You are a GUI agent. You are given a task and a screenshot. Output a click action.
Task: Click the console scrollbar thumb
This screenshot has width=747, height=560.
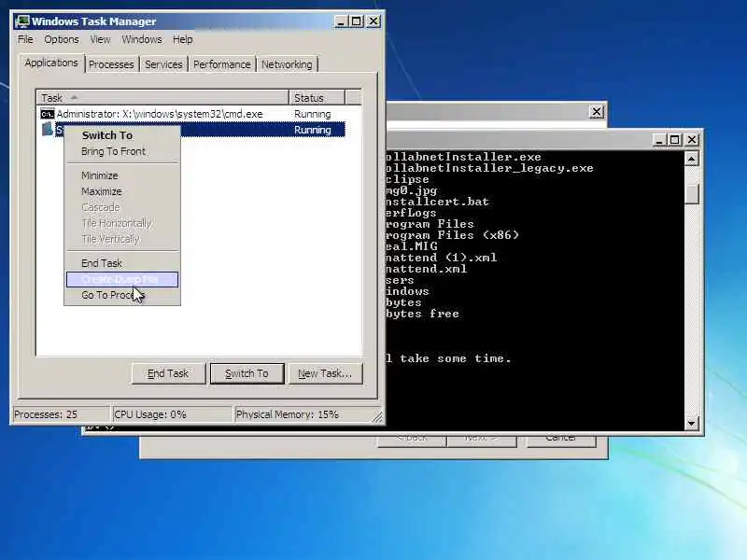pyautogui.click(x=692, y=194)
